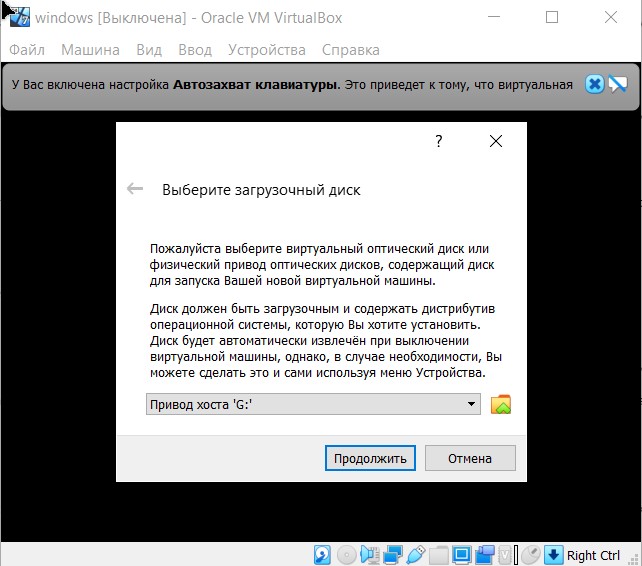642x566 pixels.
Task: Click the CPU virtualization chip icon
Action: [x=505, y=555]
